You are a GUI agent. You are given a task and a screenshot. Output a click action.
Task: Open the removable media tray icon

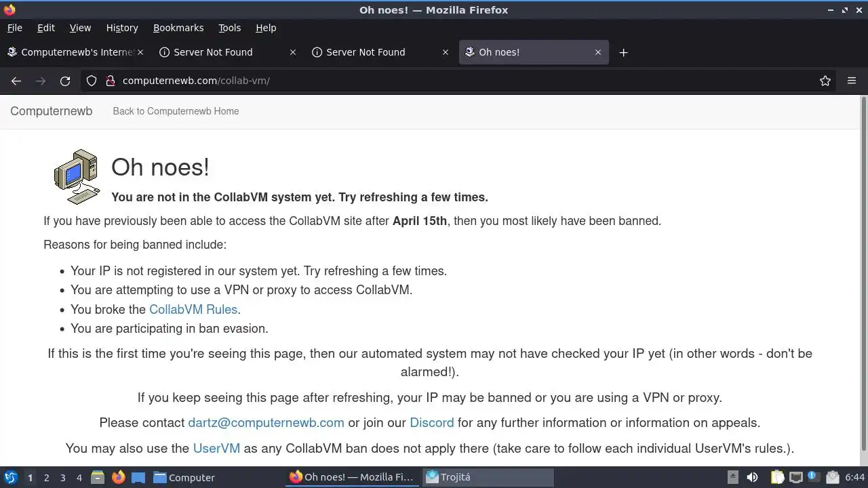point(732,478)
